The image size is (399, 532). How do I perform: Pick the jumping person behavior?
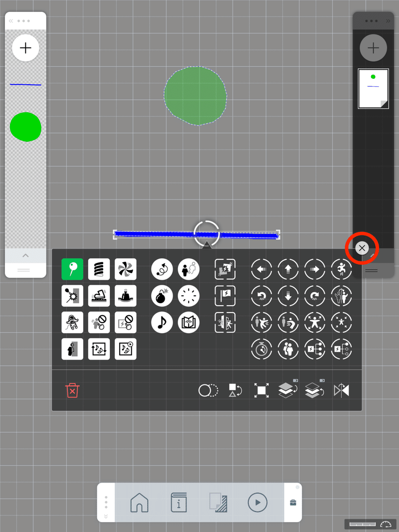tap(341, 269)
